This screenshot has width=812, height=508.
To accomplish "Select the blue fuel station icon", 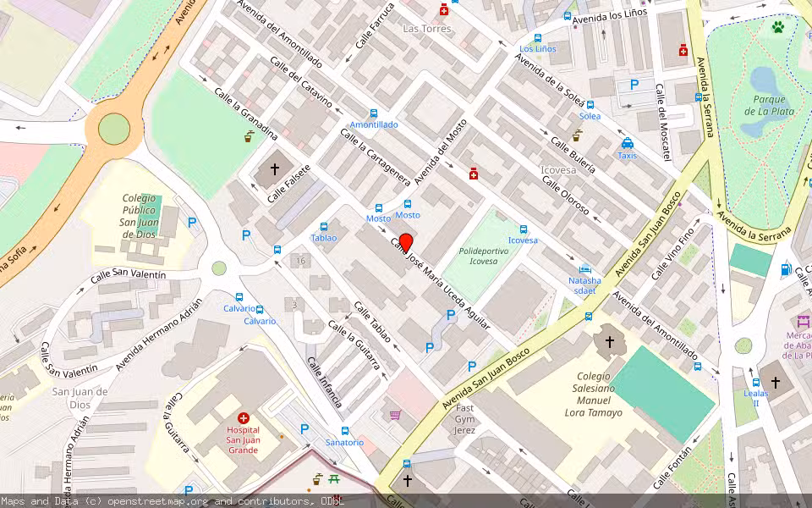I will pos(786,269).
